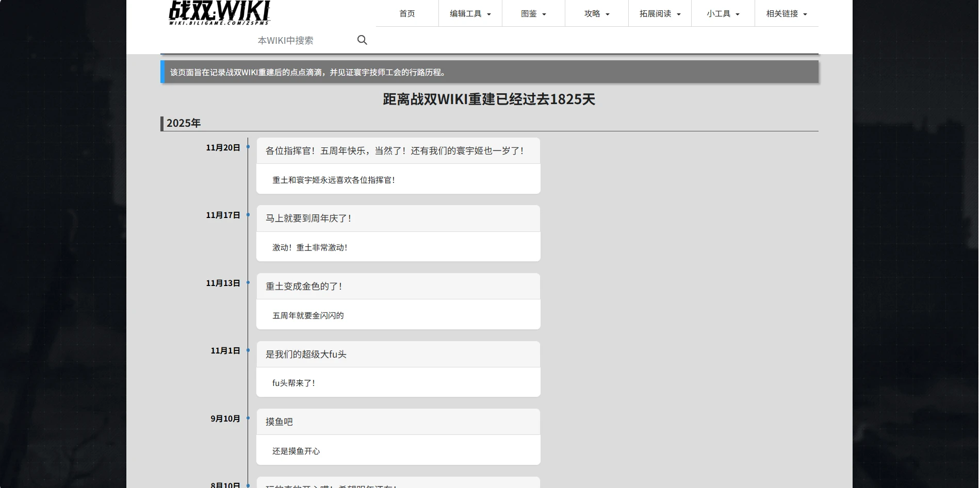This screenshot has height=488, width=980.
Task: Click the 是我们的超级大fu头 entry title
Action: coord(306,355)
